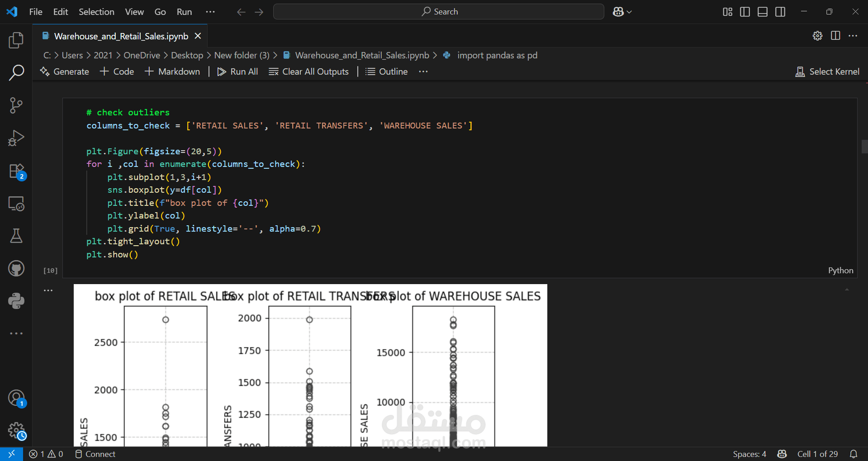Open the Testing flask view

tap(16, 236)
